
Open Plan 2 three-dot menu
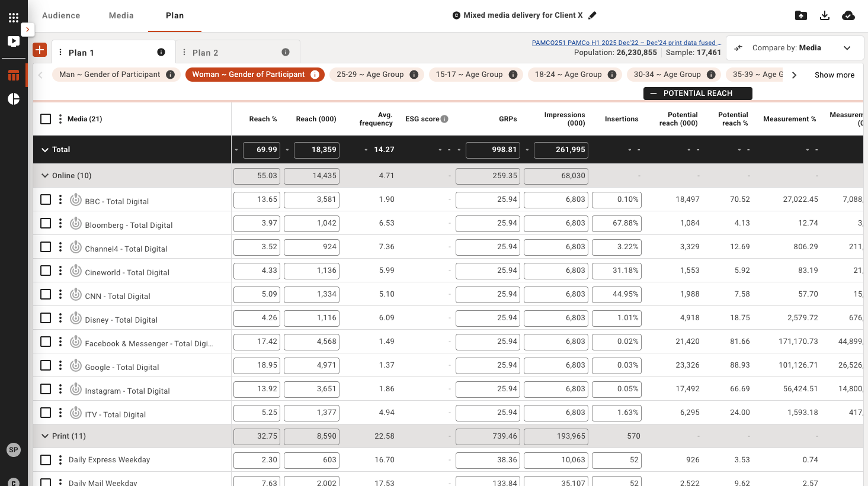pos(184,53)
